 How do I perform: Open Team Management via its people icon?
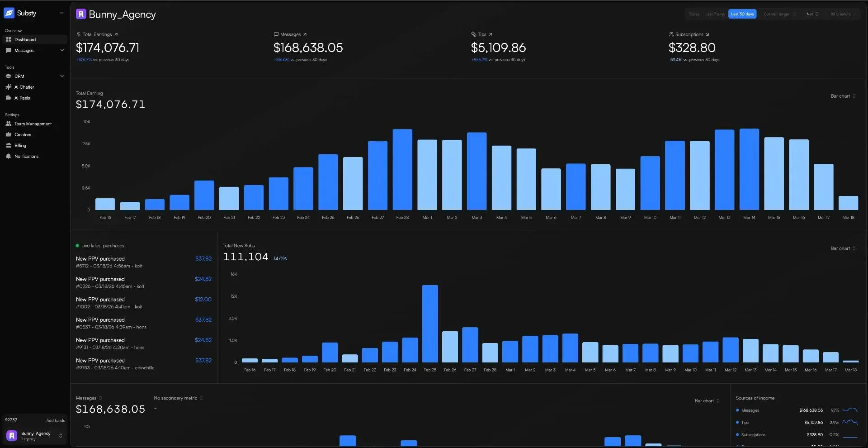tap(8, 124)
